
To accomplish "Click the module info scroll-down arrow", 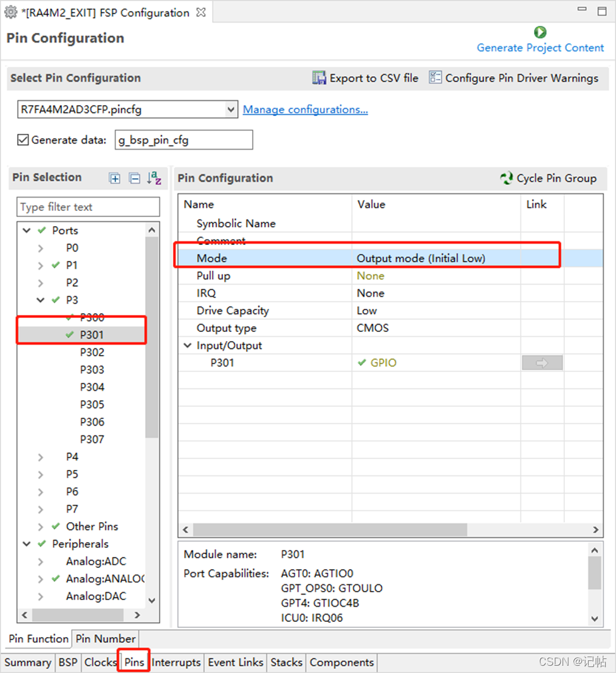I will click(x=595, y=619).
